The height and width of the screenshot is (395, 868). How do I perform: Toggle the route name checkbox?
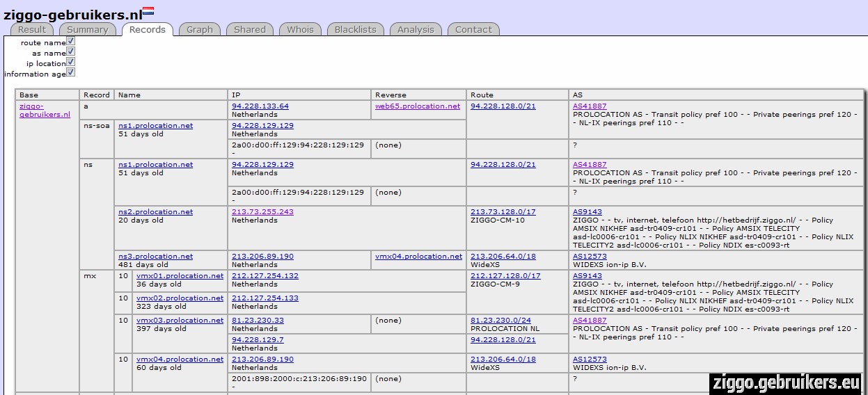[x=71, y=41]
